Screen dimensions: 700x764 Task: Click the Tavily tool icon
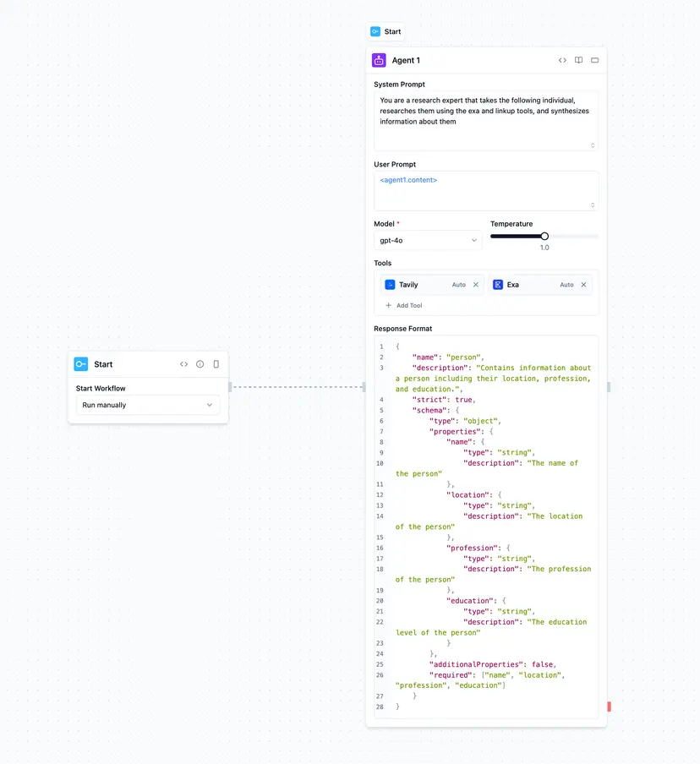(x=391, y=285)
